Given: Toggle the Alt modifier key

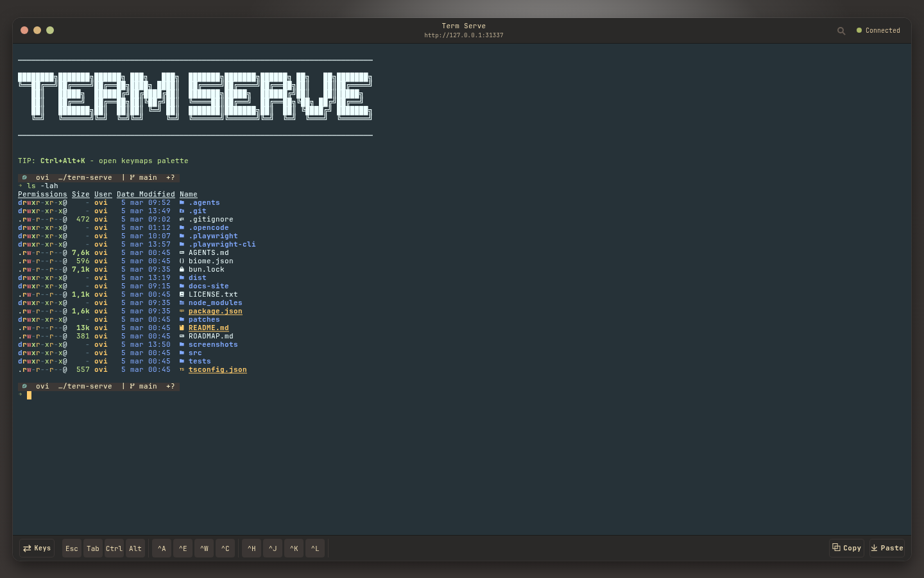Looking at the screenshot, I should click(x=135, y=548).
